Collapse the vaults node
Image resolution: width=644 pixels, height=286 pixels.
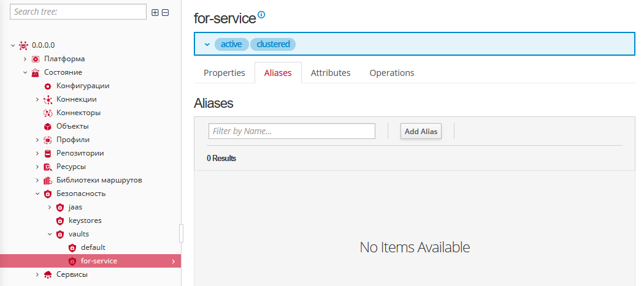50,235
